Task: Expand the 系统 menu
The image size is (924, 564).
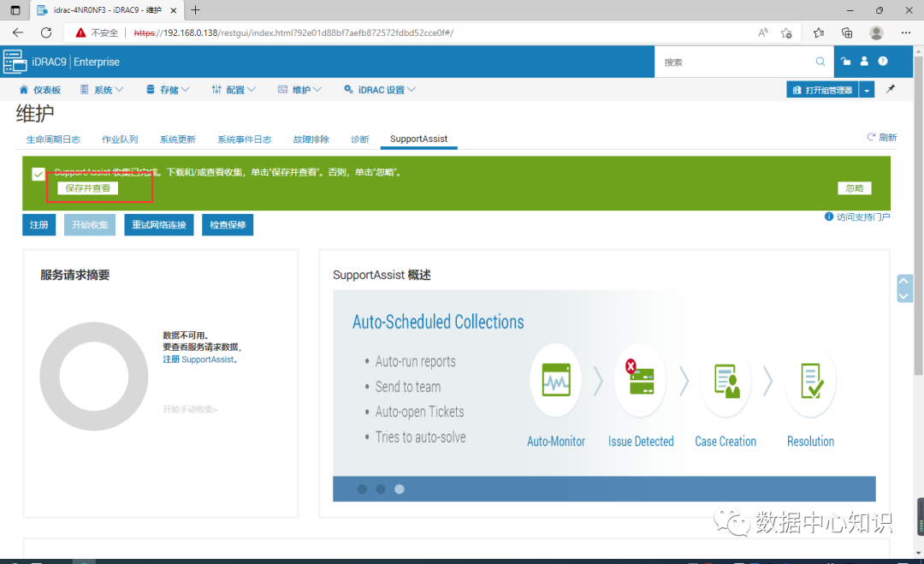Action: pos(102,90)
